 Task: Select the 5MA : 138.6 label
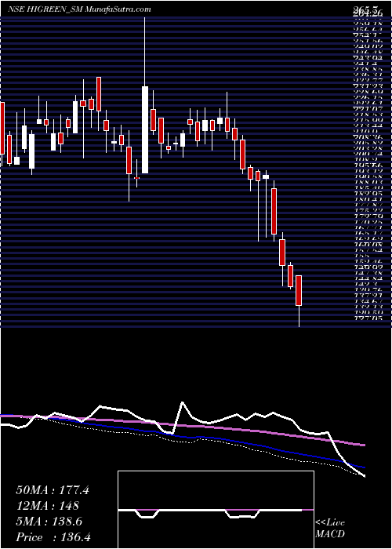pos(49,522)
